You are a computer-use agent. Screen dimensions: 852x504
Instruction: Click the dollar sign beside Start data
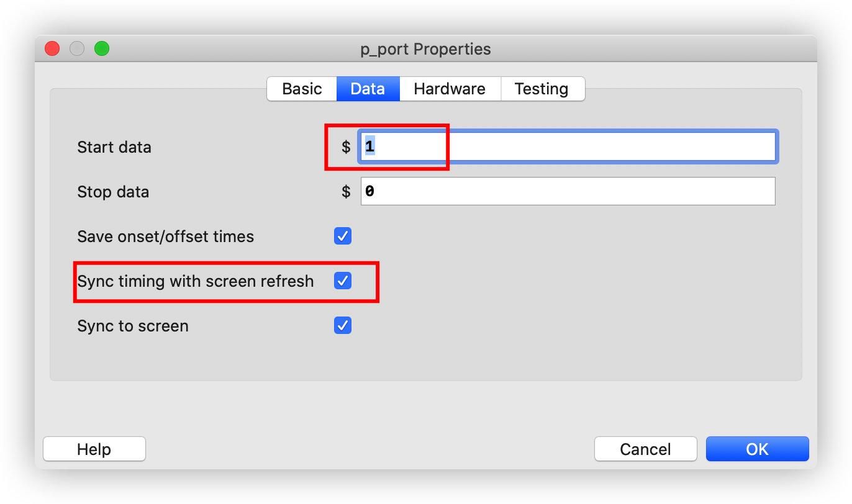(x=346, y=147)
